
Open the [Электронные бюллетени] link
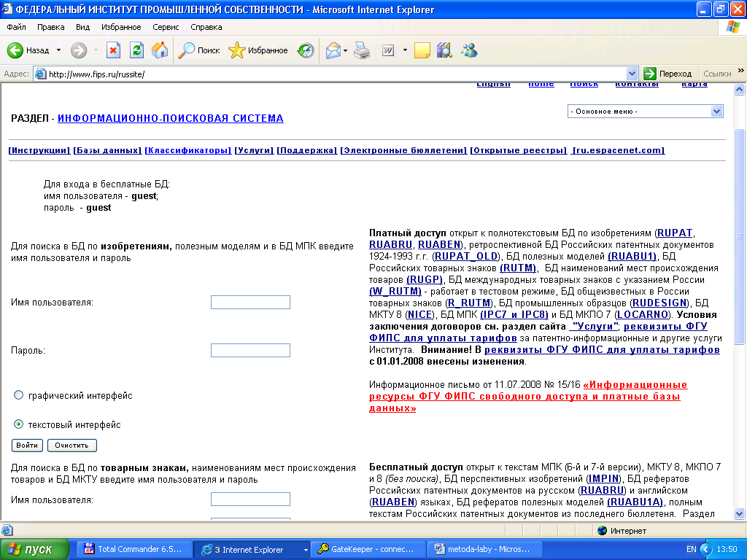click(x=403, y=150)
